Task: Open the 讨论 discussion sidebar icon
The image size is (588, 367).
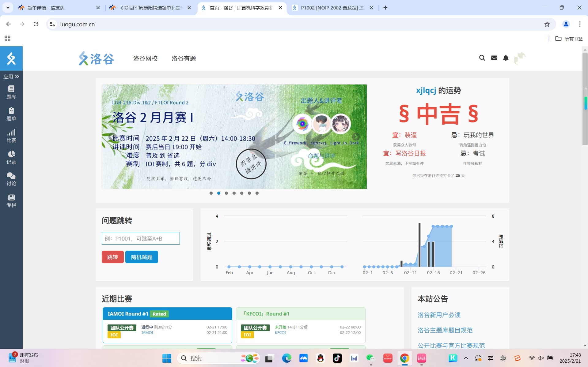Action: pos(11,179)
